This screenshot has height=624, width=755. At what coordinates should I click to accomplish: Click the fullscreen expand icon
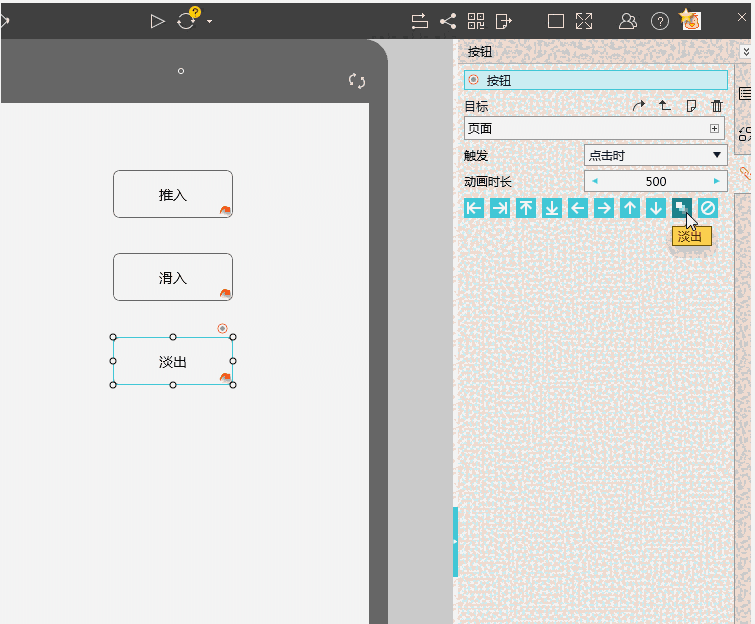tap(584, 21)
